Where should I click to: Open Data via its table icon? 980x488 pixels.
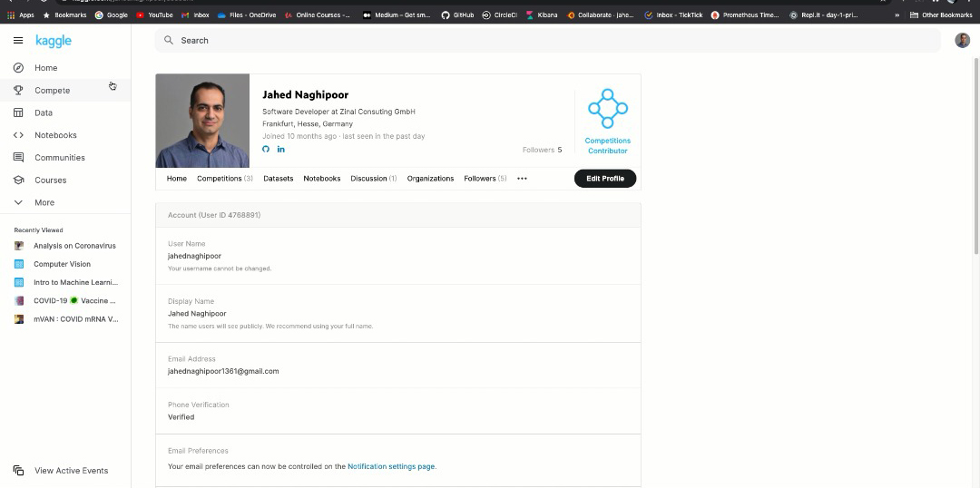pos(18,112)
